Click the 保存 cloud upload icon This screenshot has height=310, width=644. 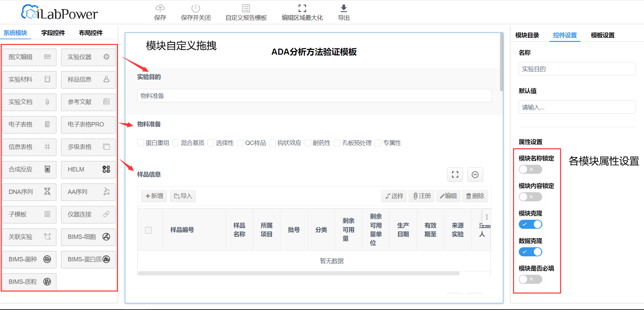[160, 8]
